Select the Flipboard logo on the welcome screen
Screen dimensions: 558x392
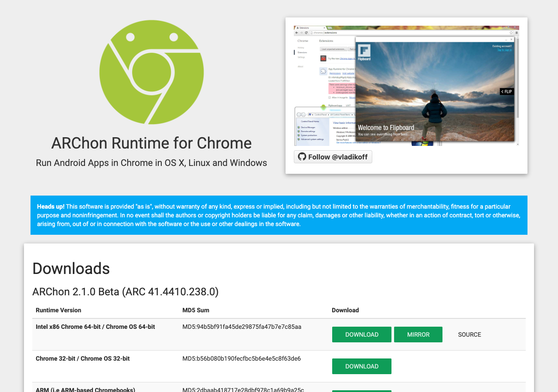364,51
